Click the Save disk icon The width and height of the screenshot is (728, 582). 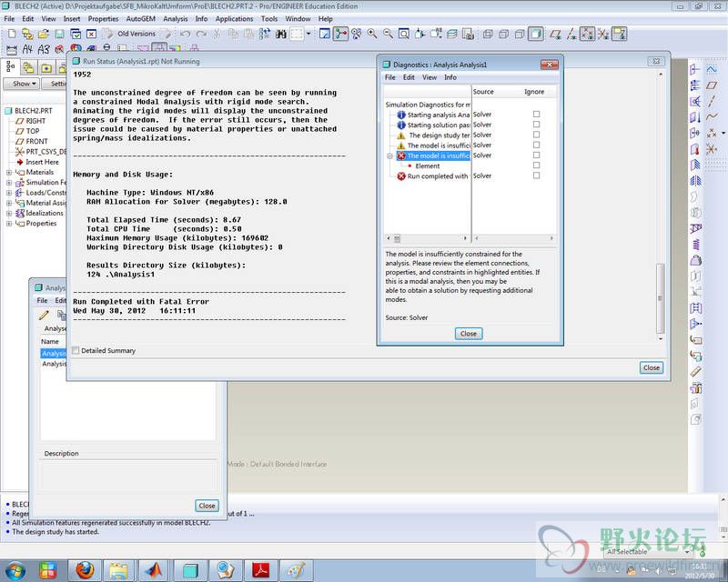[59, 34]
